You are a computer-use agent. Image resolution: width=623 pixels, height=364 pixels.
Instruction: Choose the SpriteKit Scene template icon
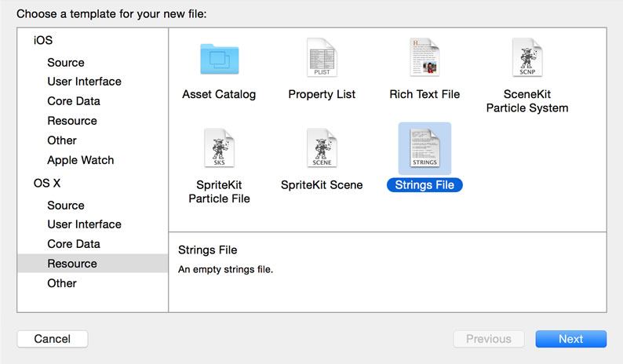click(x=322, y=147)
